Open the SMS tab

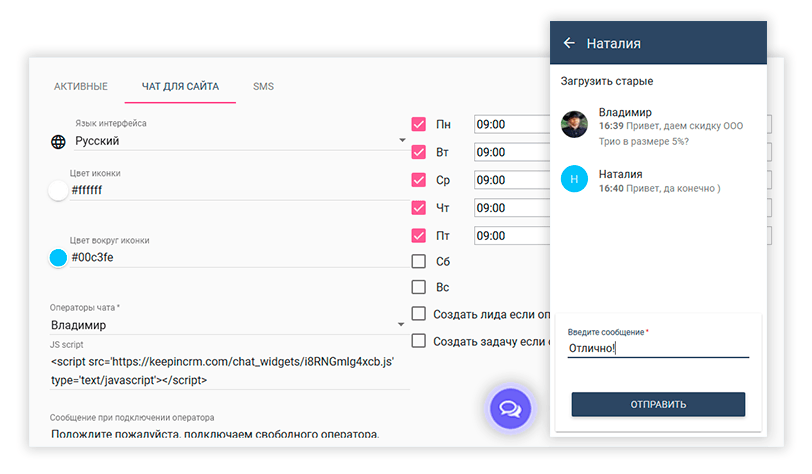coord(263,87)
